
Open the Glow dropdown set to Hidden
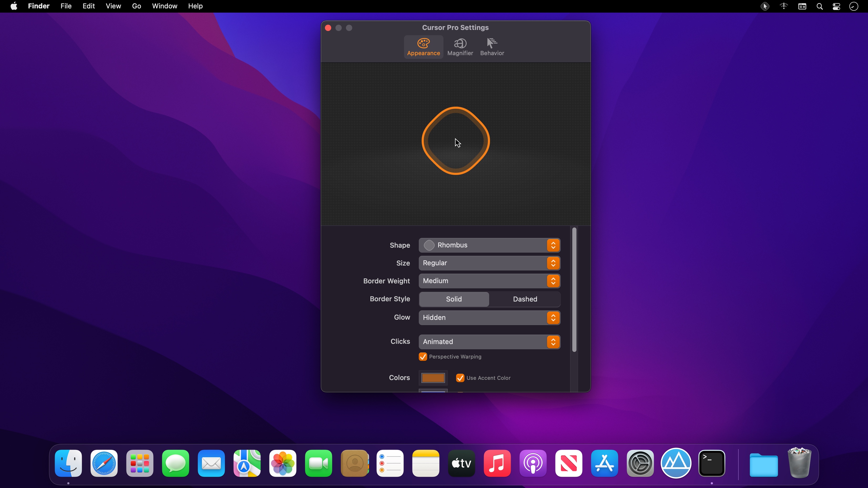click(489, 318)
